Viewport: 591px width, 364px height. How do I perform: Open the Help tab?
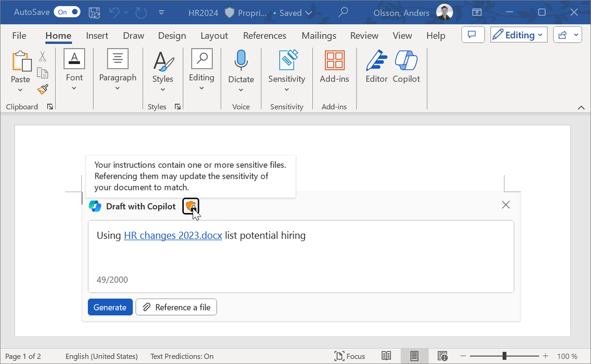435,35
